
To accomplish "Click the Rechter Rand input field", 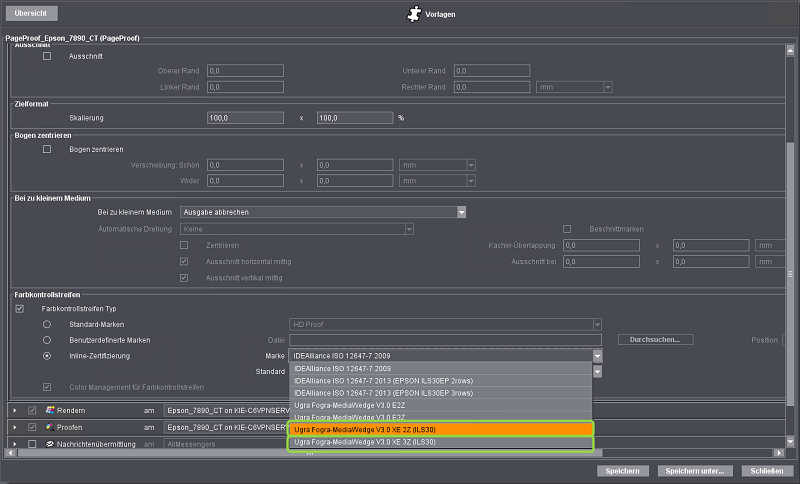I will (492, 87).
